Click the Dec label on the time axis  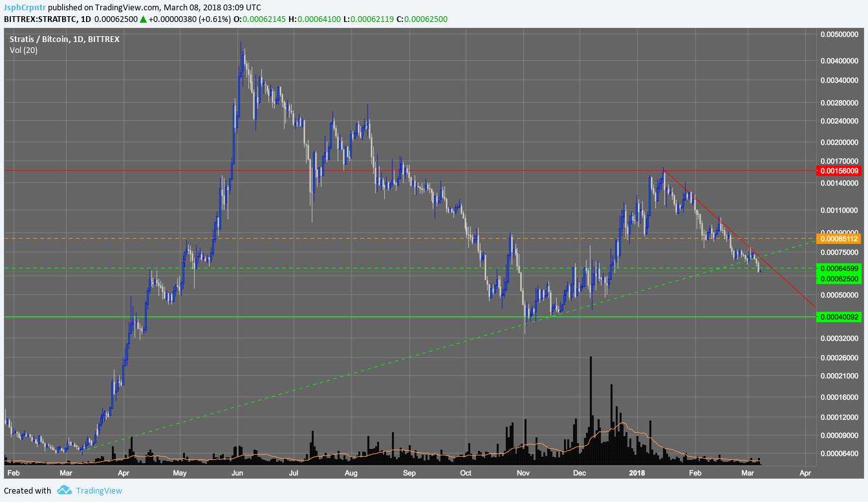pyautogui.click(x=579, y=474)
